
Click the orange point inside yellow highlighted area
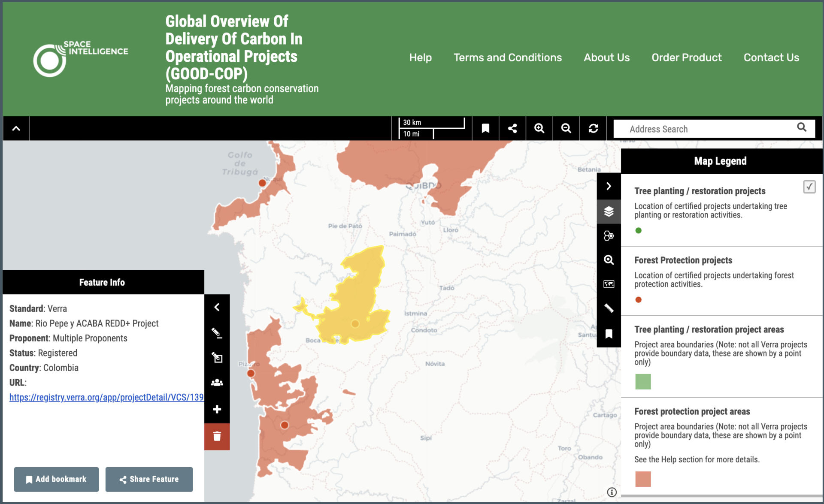tap(355, 323)
